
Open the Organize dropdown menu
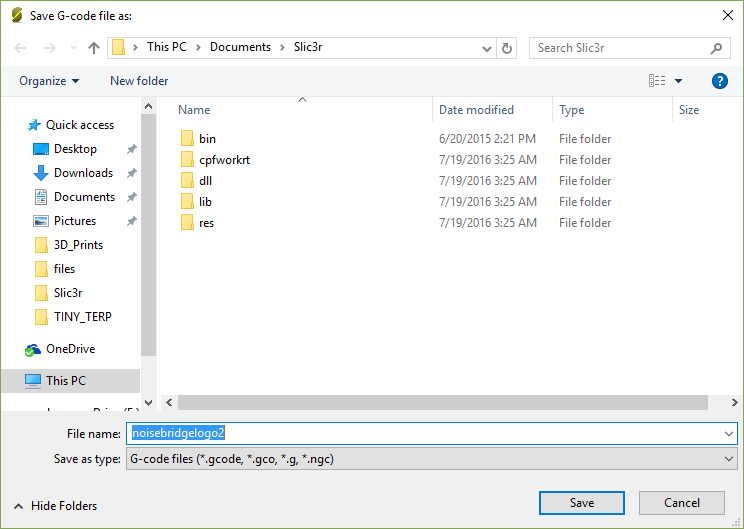coord(49,81)
